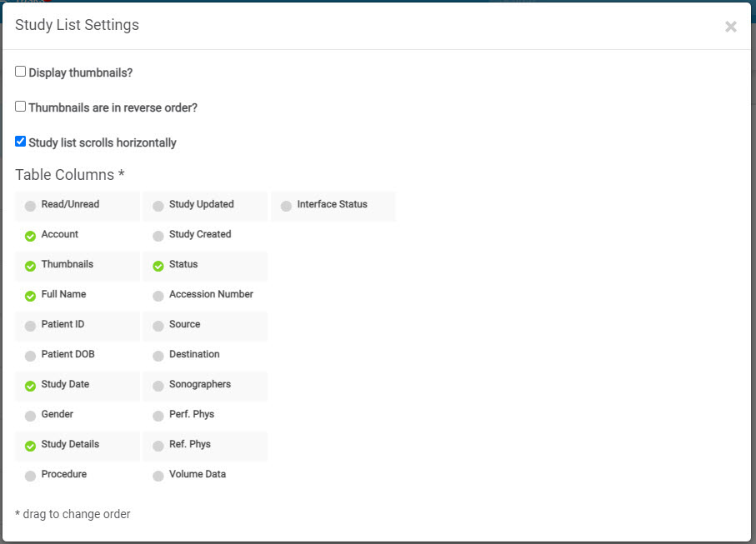Turn off the Thumbnails column checkmark

coord(30,266)
